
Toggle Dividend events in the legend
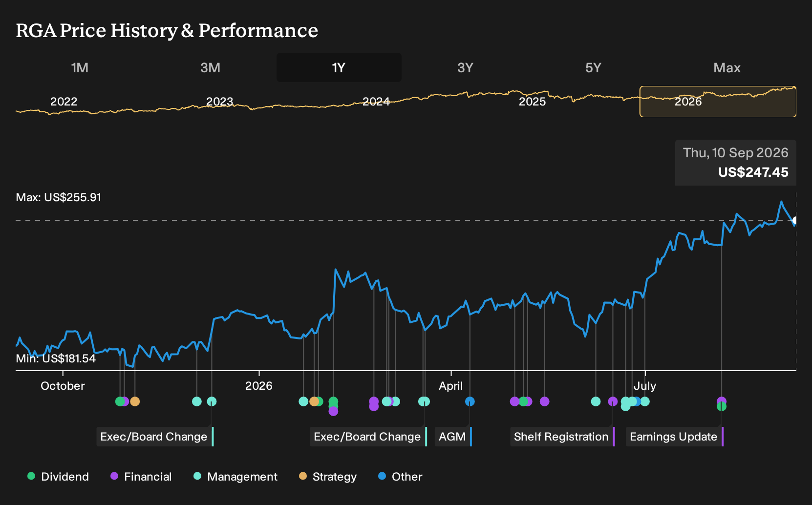click(58, 477)
